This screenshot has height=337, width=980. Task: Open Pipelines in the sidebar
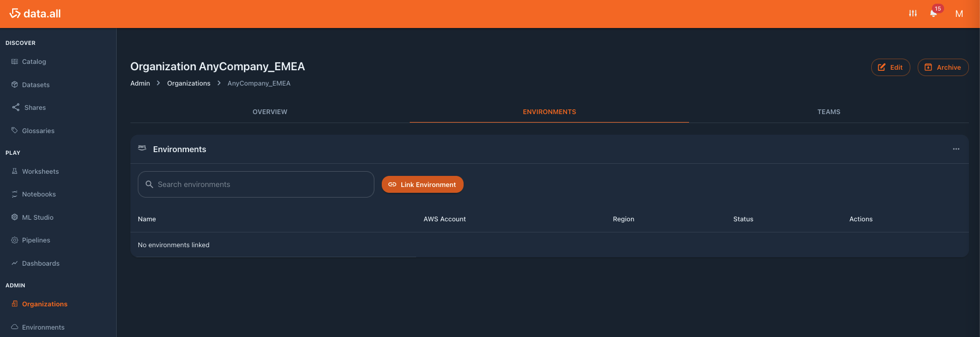pyautogui.click(x=36, y=240)
